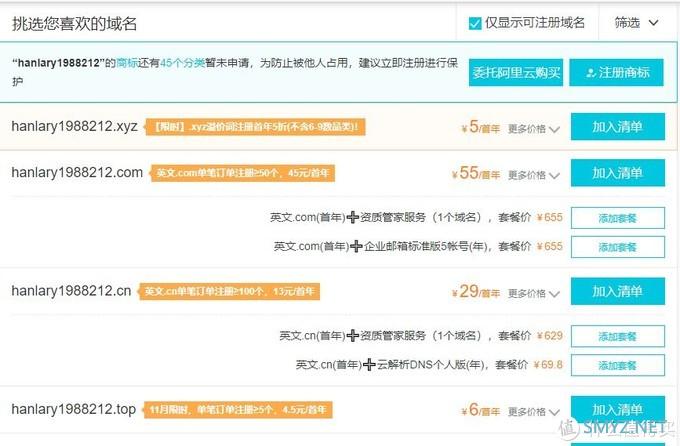
Task: Click the ¥5/首年 price for .xyz
Action: pos(481,127)
